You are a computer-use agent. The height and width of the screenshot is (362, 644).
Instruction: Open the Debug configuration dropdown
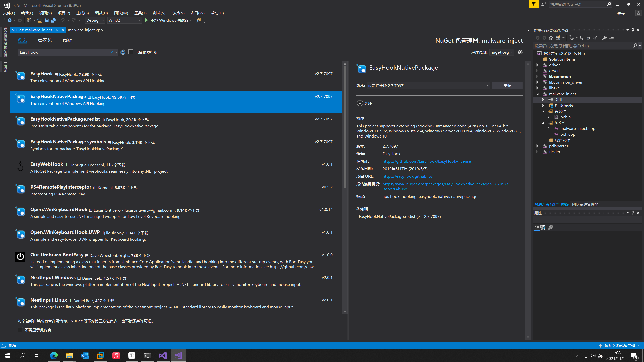tap(95, 20)
